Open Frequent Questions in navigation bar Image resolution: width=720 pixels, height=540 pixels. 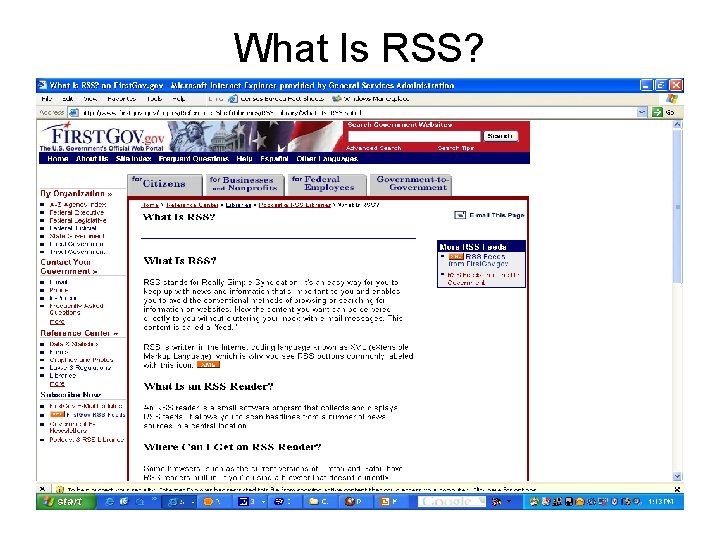[194, 159]
